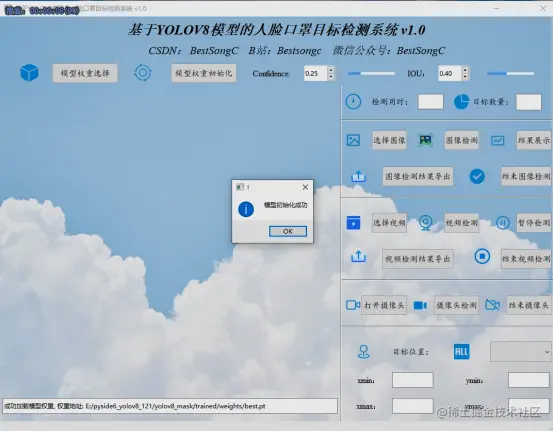554x432 pixels.
Task: Click the 结束摄像头 button
Action: point(529,305)
